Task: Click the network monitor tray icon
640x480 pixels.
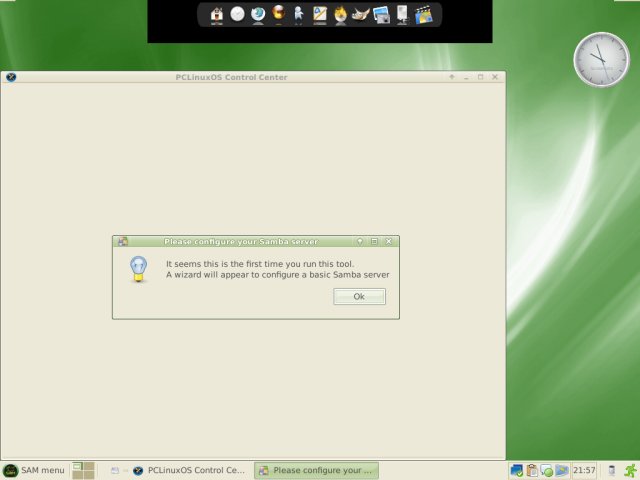Action: pos(516,470)
